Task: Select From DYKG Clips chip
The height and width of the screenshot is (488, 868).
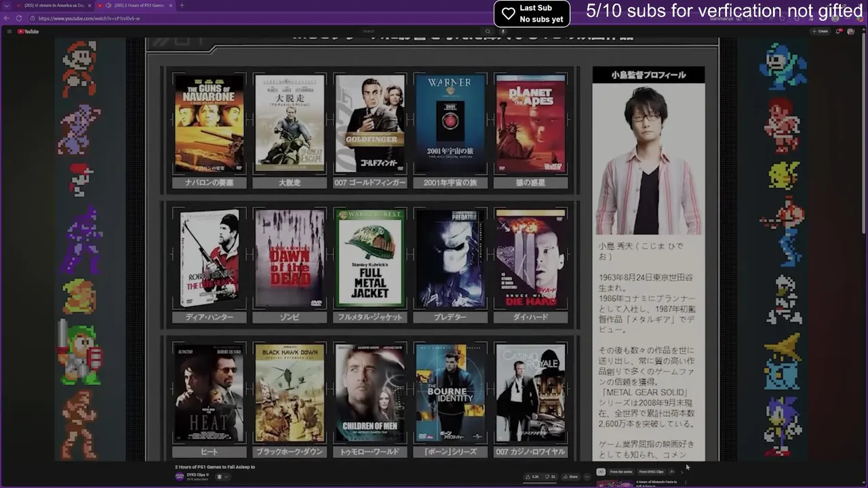Action: pyautogui.click(x=652, y=472)
